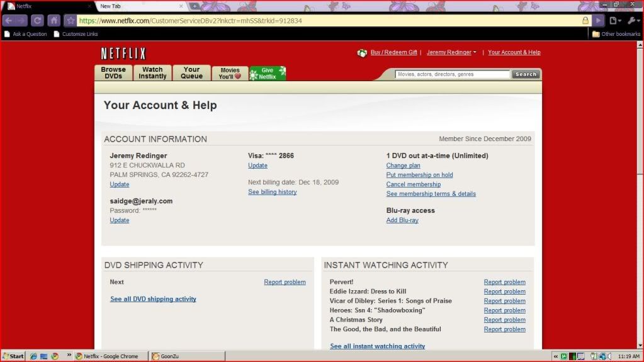Open a new tab with plus button
This screenshot has height=362, width=644.
195,6
